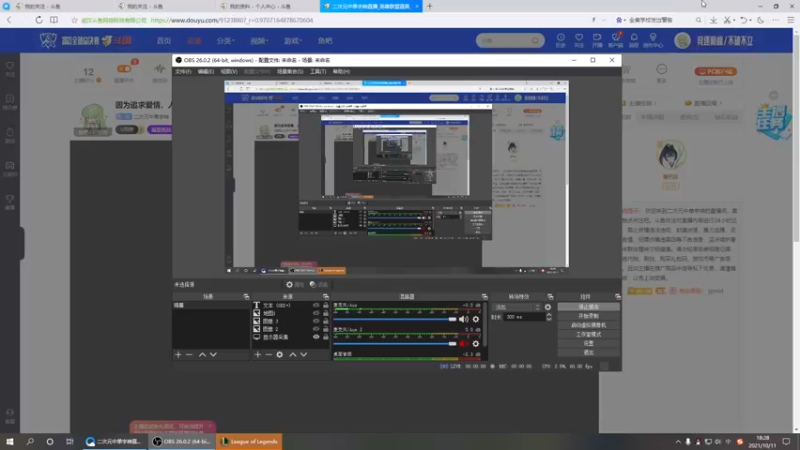Move source up with the Sources panel up arrow
Screen dimensions: 800x450
point(293,355)
